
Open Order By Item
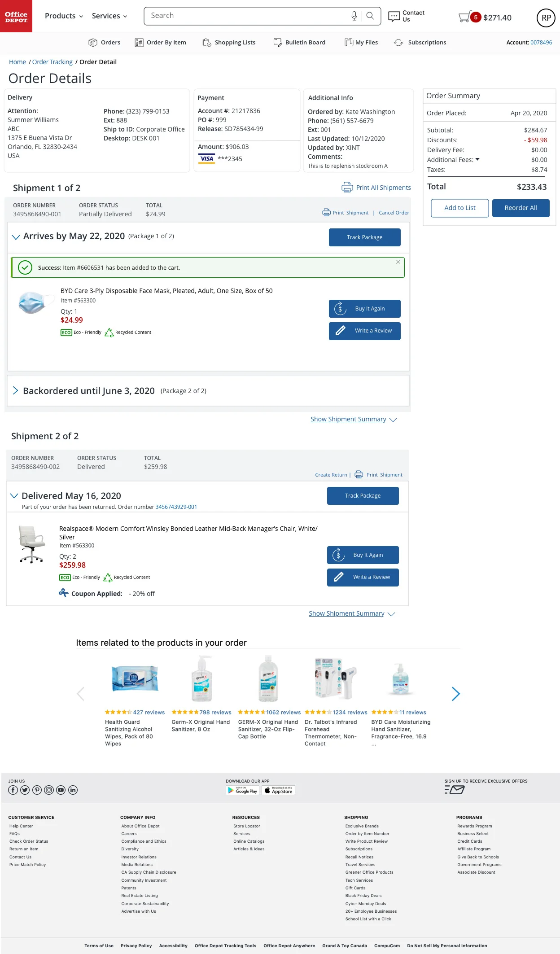[160, 43]
